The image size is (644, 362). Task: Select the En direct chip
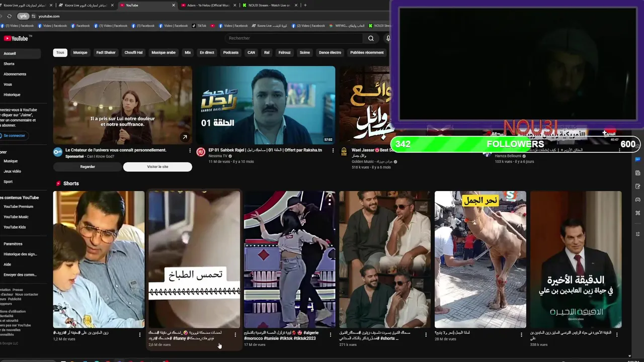[207, 52]
